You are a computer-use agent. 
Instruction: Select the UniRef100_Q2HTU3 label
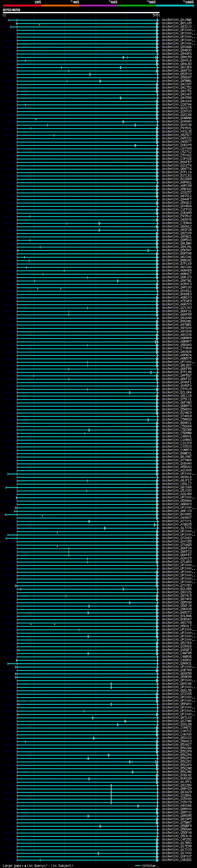pyautogui.click(x=177, y=111)
